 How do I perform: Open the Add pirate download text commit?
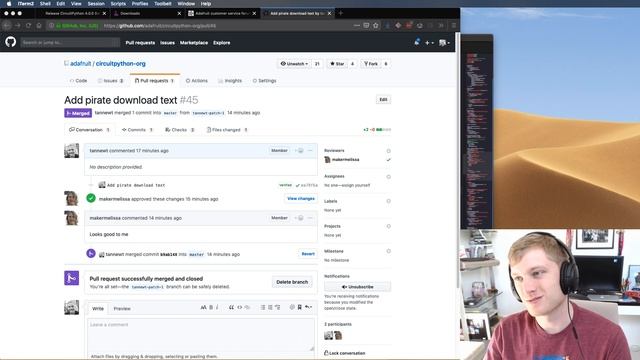pyautogui.click(x=136, y=185)
